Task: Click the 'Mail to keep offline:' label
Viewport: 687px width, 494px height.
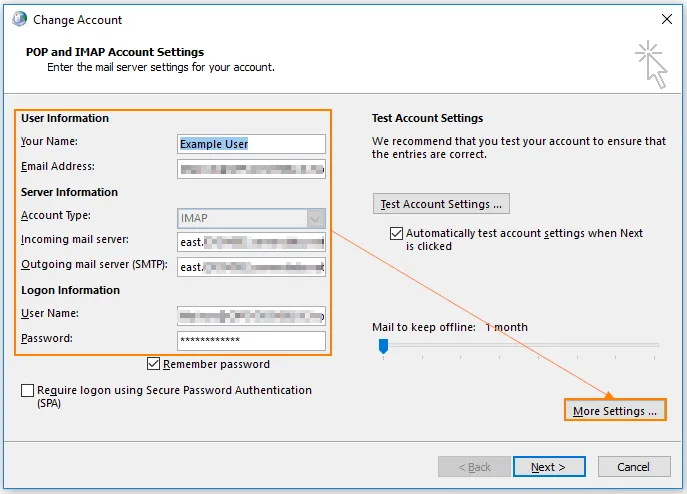Action: click(x=424, y=327)
